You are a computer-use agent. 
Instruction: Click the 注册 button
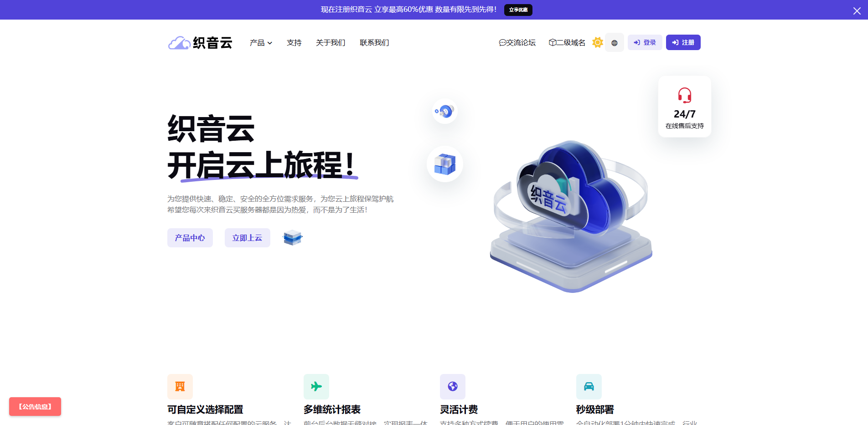click(683, 42)
